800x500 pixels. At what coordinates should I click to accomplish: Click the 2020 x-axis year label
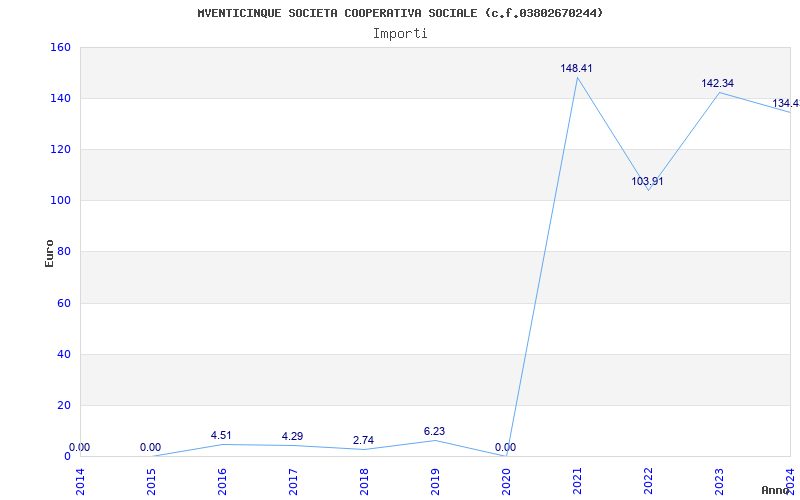point(506,482)
